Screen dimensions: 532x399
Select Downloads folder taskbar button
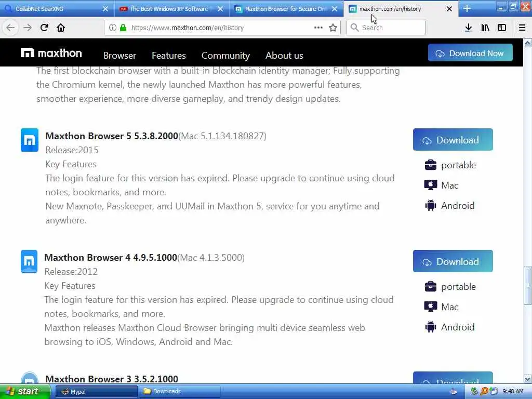(x=179, y=391)
